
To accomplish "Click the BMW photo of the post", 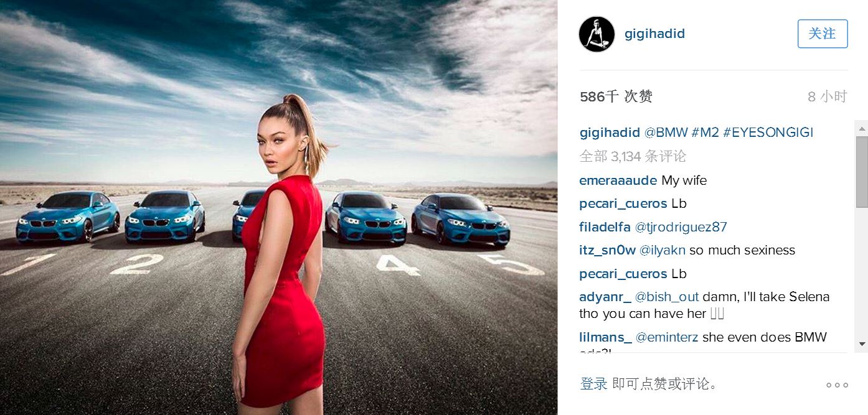I will [x=278, y=207].
